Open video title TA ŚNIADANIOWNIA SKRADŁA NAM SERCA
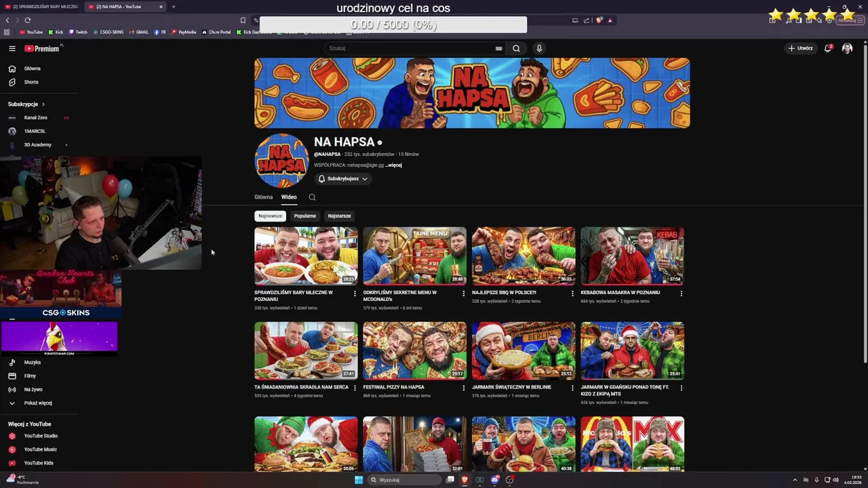The width and height of the screenshot is (868, 488). pyautogui.click(x=301, y=387)
